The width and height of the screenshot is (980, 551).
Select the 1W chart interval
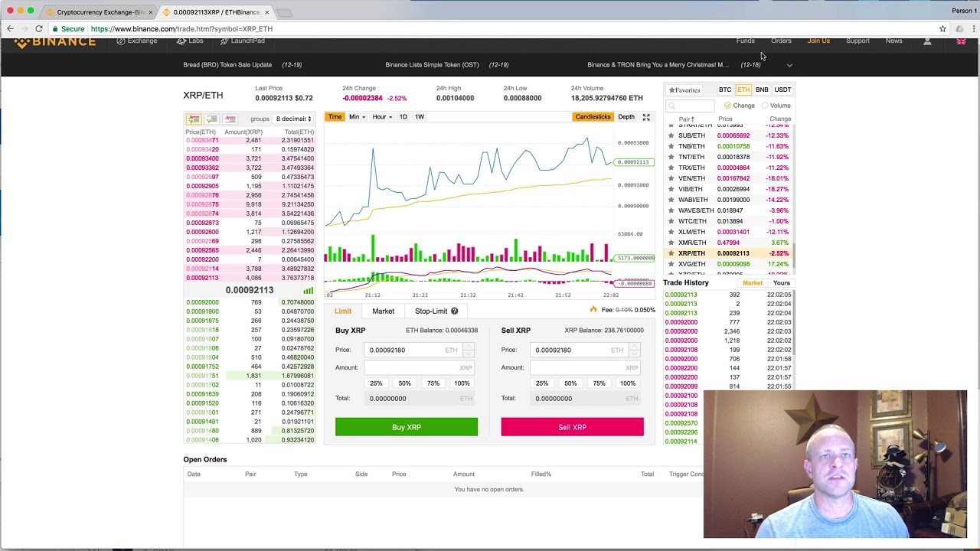[420, 117]
